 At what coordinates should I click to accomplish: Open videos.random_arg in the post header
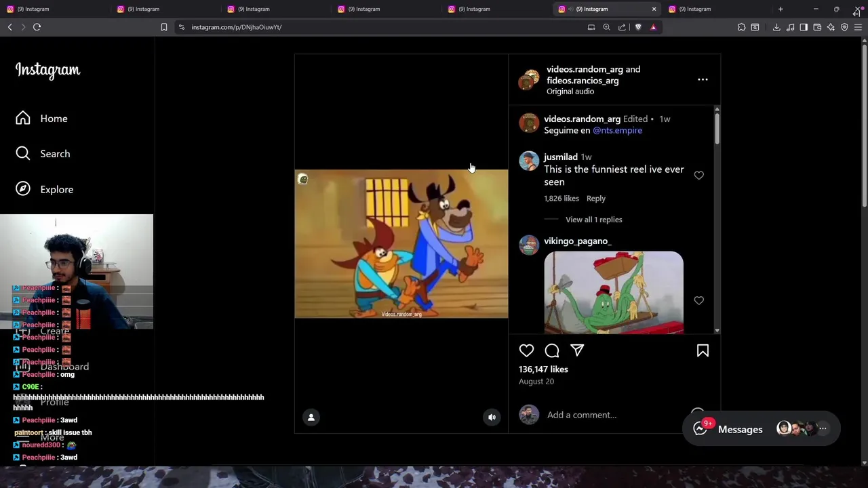(585, 69)
